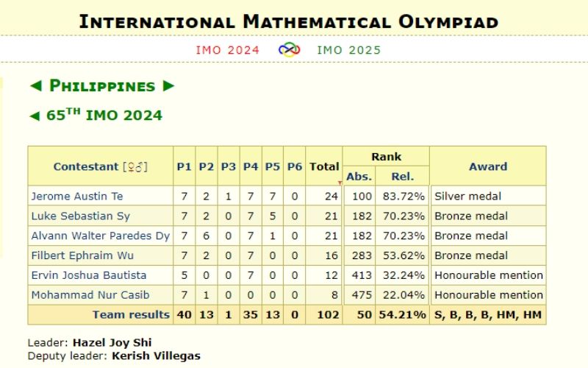Open the Philippines country heading link
The image size is (588, 368).
(x=102, y=86)
